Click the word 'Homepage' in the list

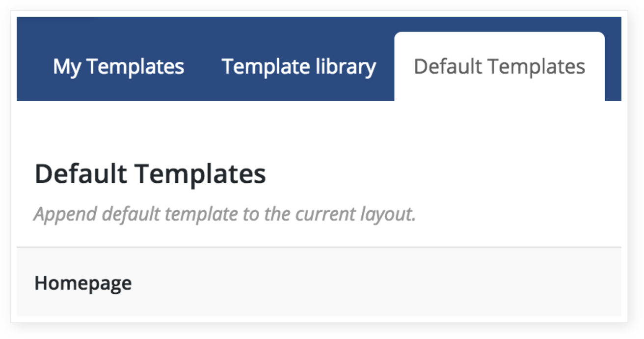83,283
